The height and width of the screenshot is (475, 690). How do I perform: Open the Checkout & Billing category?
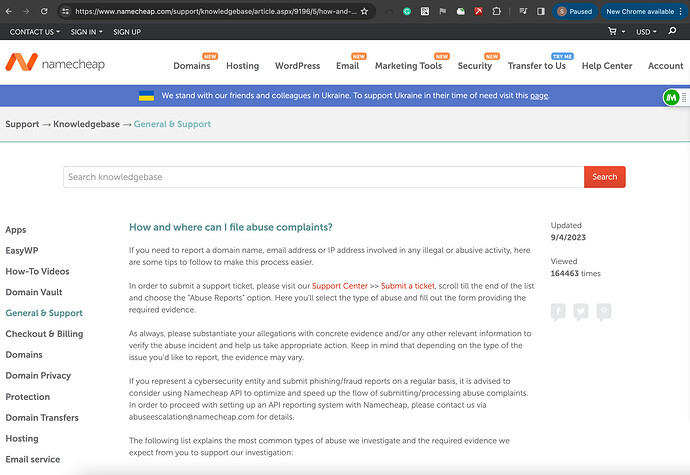click(x=44, y=334)
